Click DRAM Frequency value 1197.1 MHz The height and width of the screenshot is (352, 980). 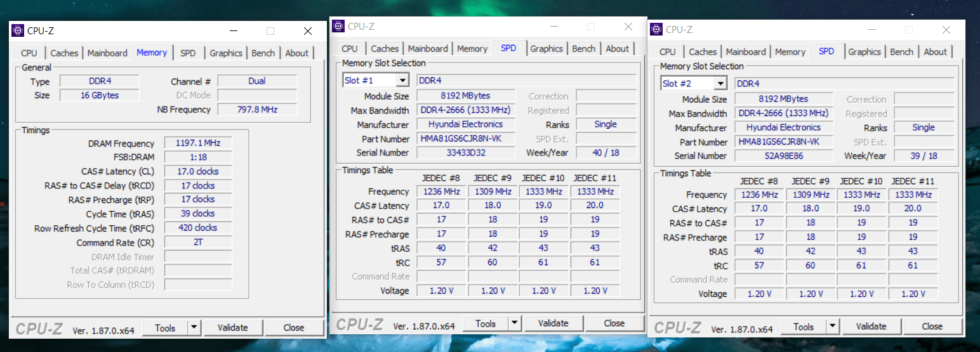tap(198, 143)
